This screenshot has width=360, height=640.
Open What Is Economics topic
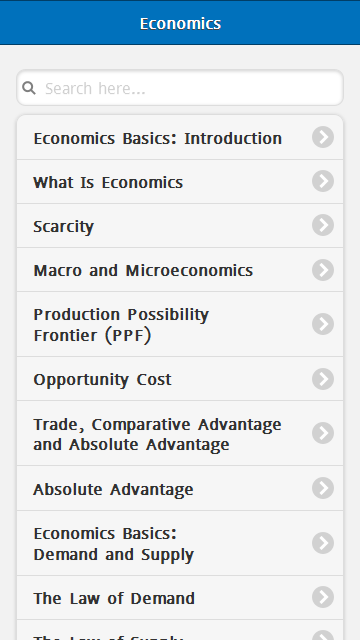[180, 182]
